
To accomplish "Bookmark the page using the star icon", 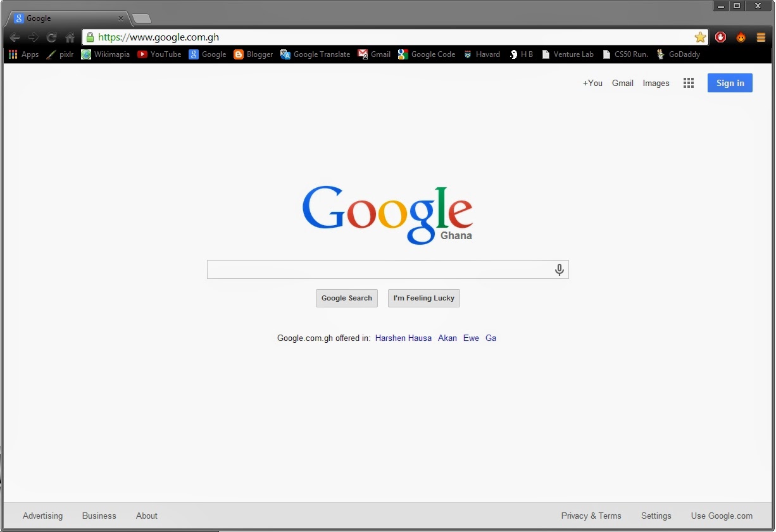I will [x=701, y=37].
